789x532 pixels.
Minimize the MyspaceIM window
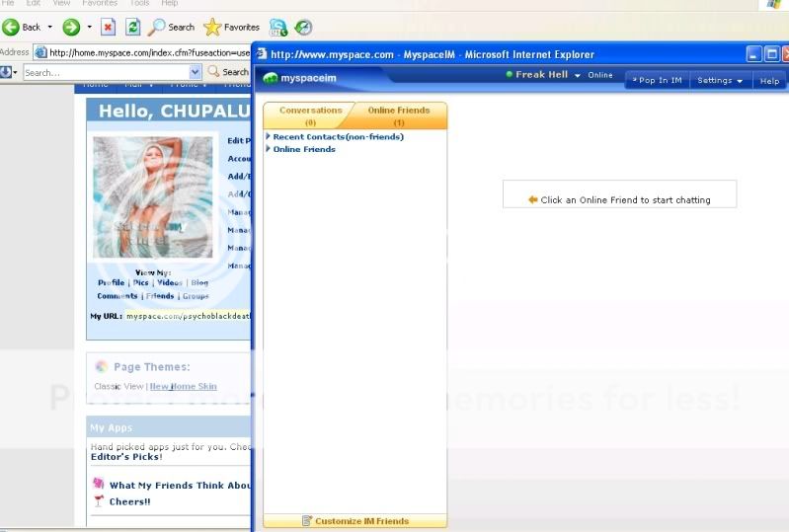(x=753, y=54)
